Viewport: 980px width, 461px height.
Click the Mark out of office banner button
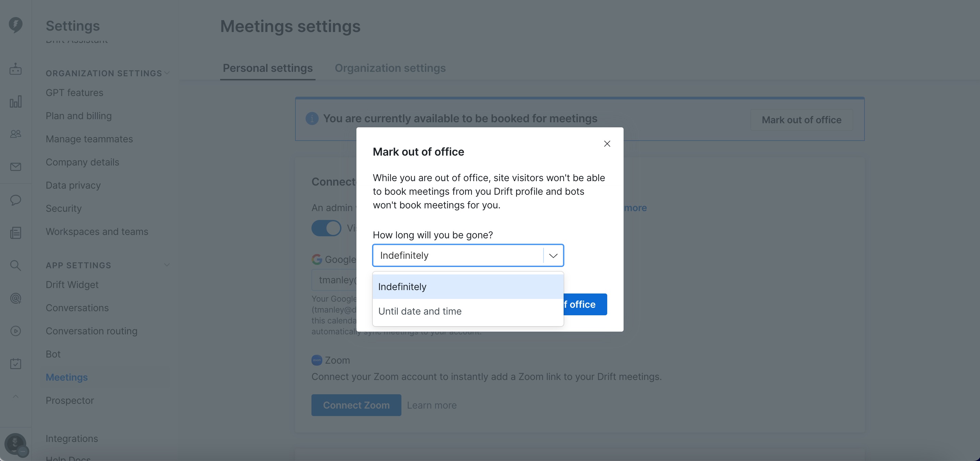pos(801,120)
